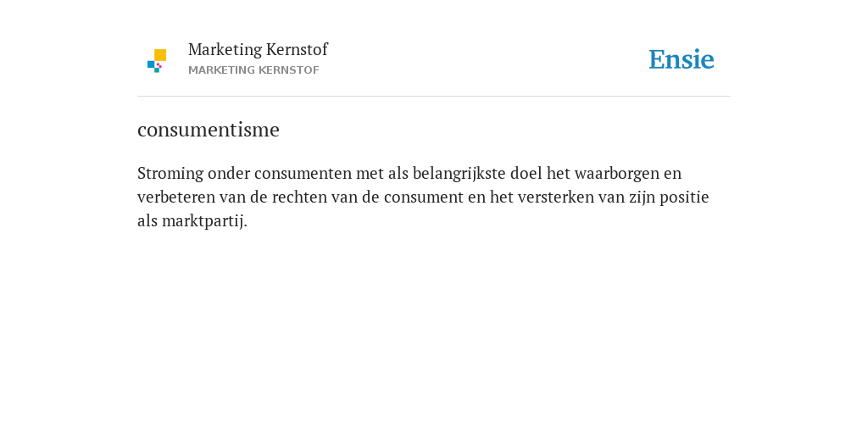The image size is (868, 434).
Task: Click the teal square in the logo
Action: 157,70
